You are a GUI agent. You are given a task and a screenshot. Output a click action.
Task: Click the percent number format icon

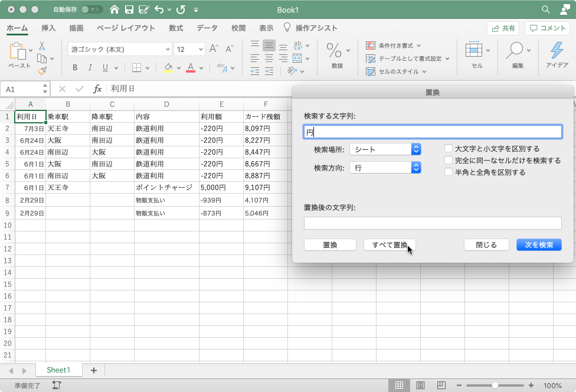pos(334,50)
